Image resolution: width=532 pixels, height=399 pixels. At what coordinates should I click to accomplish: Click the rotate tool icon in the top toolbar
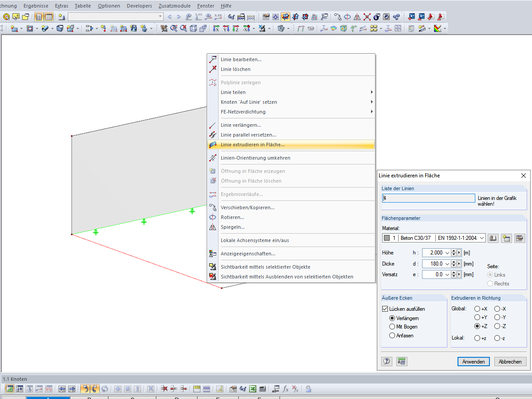click(x=348, y=17)
